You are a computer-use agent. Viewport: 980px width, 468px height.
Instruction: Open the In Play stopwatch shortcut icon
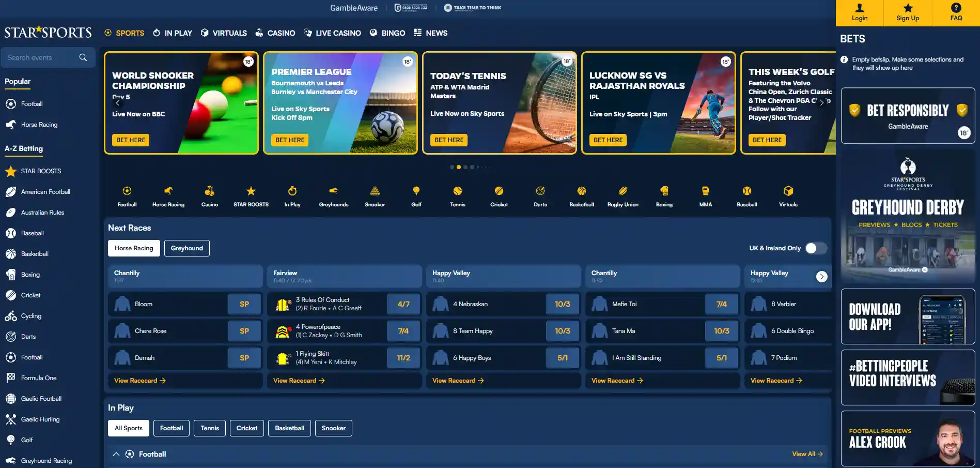pos(292,191)
